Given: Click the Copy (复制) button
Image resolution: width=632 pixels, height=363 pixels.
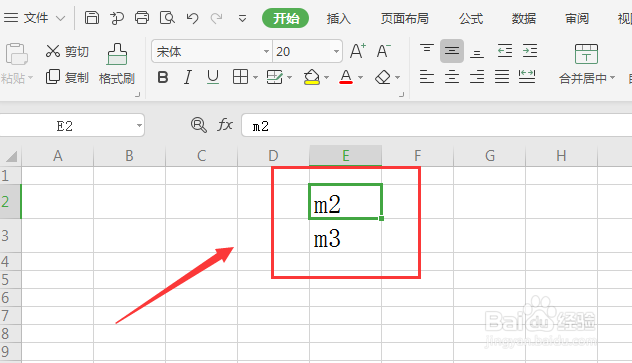Looking at the screenshot, I should tap(67, 77).
